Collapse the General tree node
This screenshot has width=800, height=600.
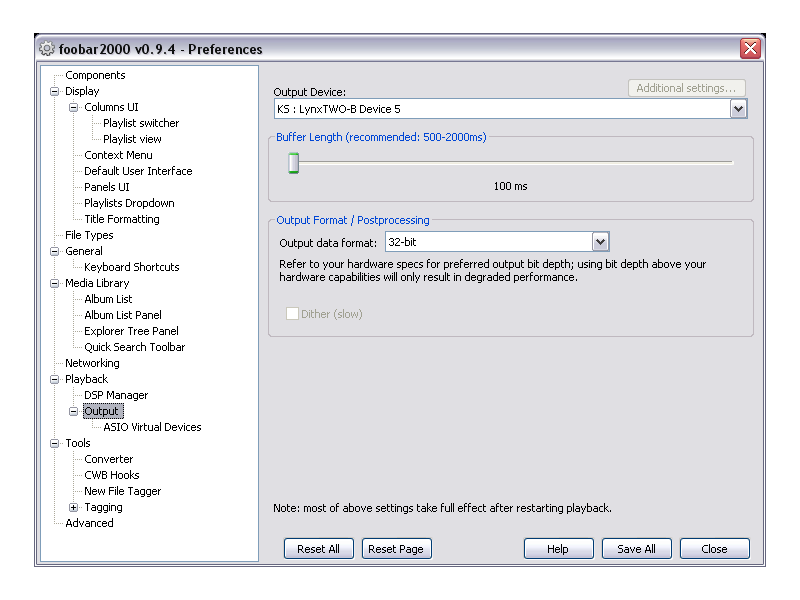(x=55, y=251)
